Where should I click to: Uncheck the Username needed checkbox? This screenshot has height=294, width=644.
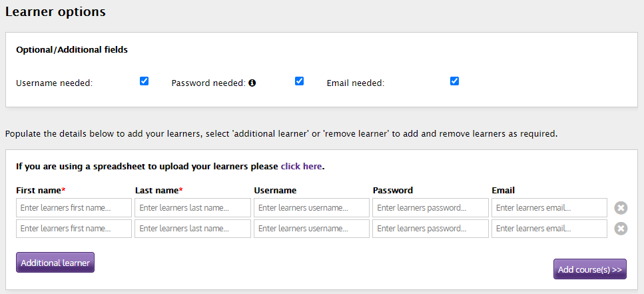144,81
